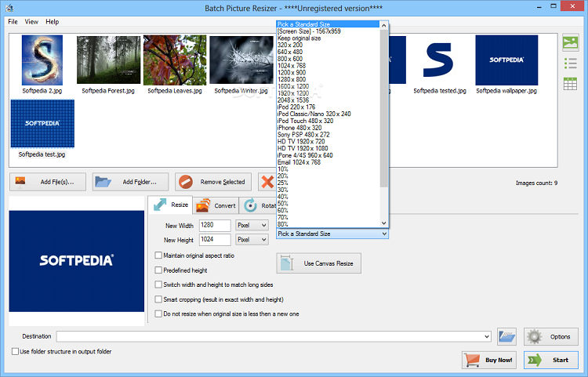The image size is (588, 377).
Task: Pick iPod Touch 480 x 320
Action: (328, 121)
